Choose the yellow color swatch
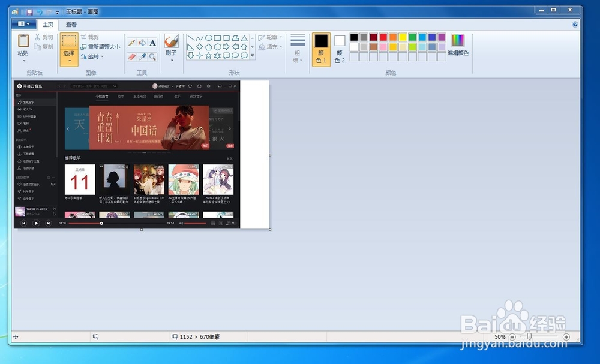Screen dimensions: 600x364 pos(403,37)
